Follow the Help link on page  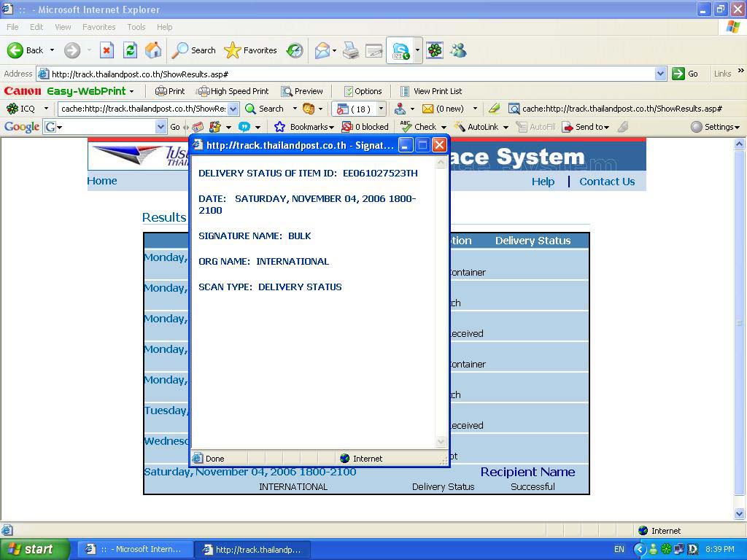[543, 182]
